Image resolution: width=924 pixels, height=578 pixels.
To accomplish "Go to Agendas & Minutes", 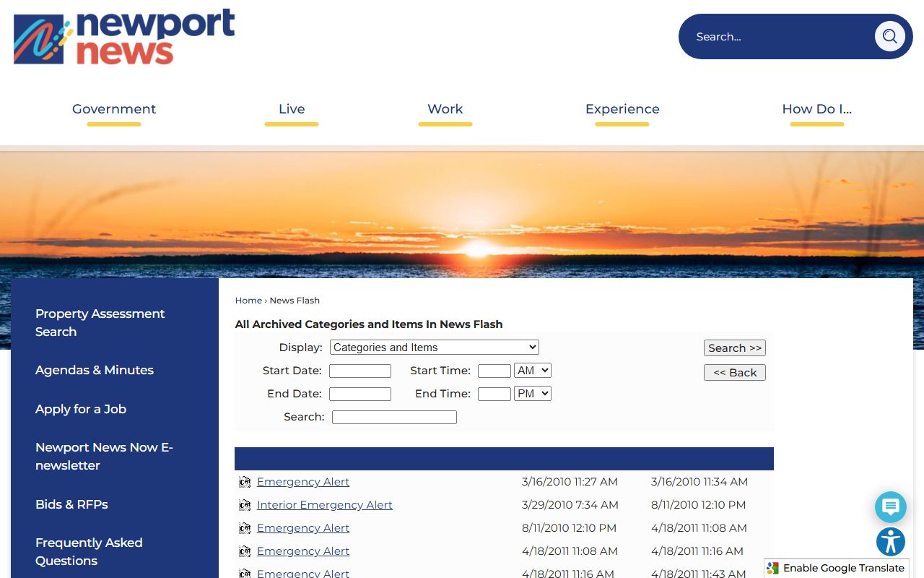I will 95,370.
